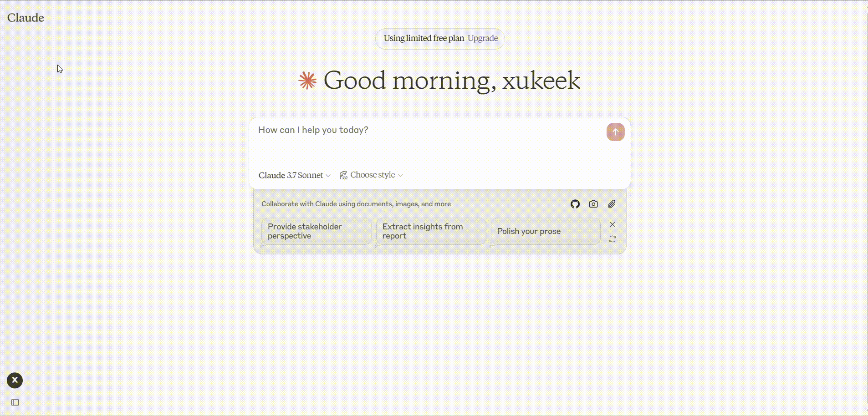Viewport: 868px width, 416px height.
Task: Open the Claude 3.7 Sonnet model dropdown
Action: click(x=295, y=175)
